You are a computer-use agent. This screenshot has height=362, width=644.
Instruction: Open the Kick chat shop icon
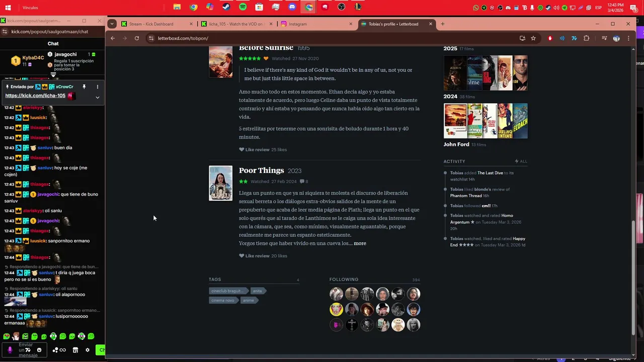[x=75, y=350]
